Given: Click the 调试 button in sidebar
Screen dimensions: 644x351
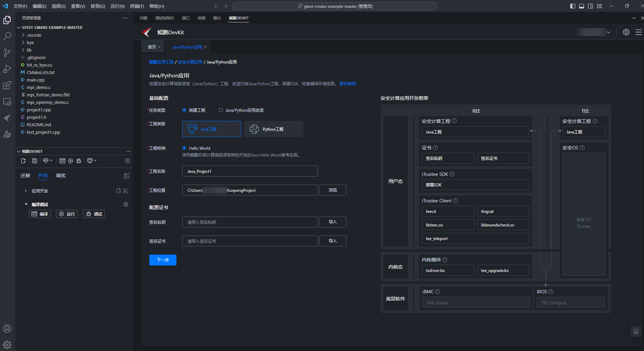Looking at the screenshot, I should pos(94,214).
